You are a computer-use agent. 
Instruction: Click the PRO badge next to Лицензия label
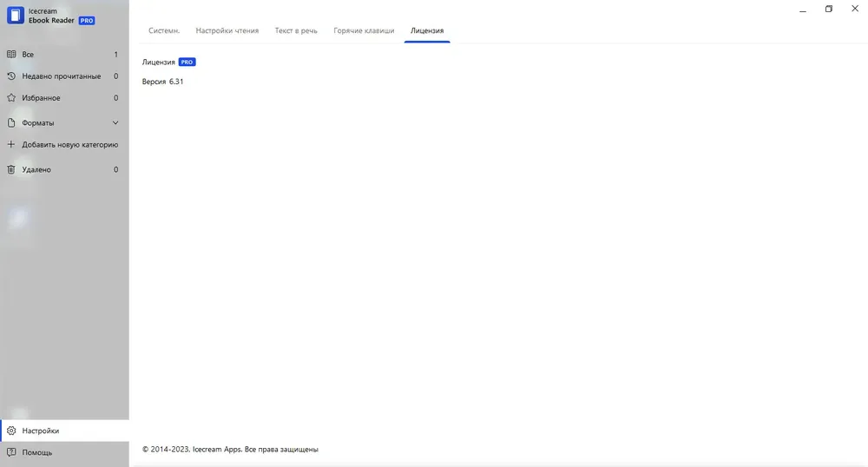(x=187, y=62)
